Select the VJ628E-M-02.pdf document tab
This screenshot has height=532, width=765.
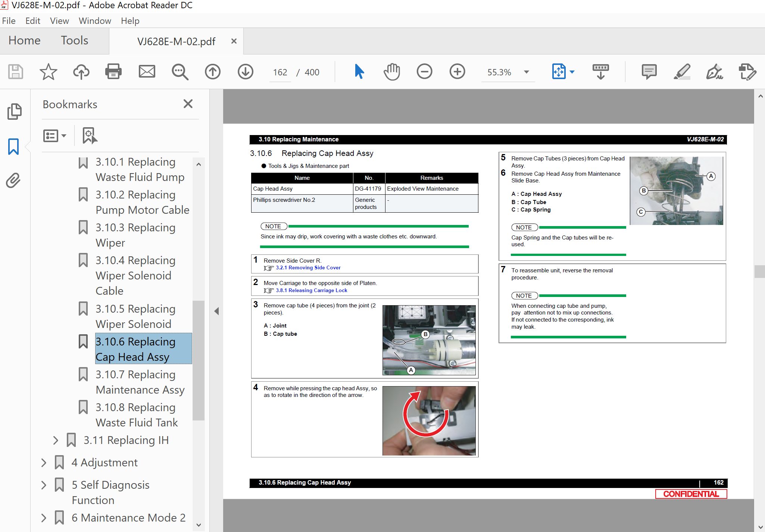[176, 41]
